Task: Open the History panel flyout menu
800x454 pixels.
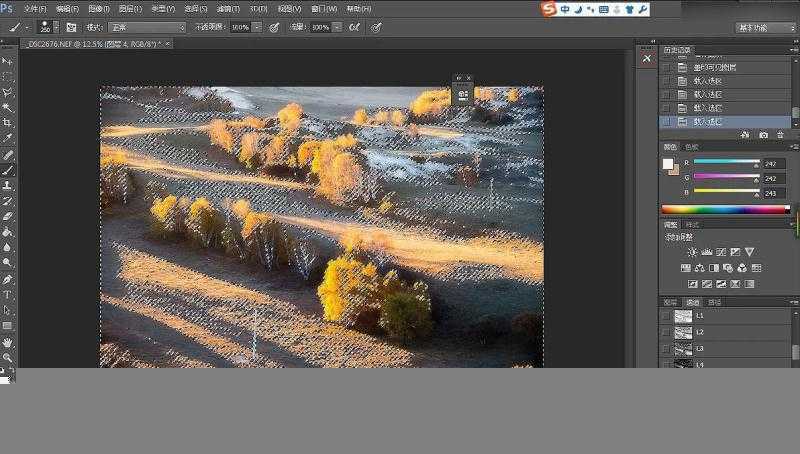Action: [x=793, y=50]
